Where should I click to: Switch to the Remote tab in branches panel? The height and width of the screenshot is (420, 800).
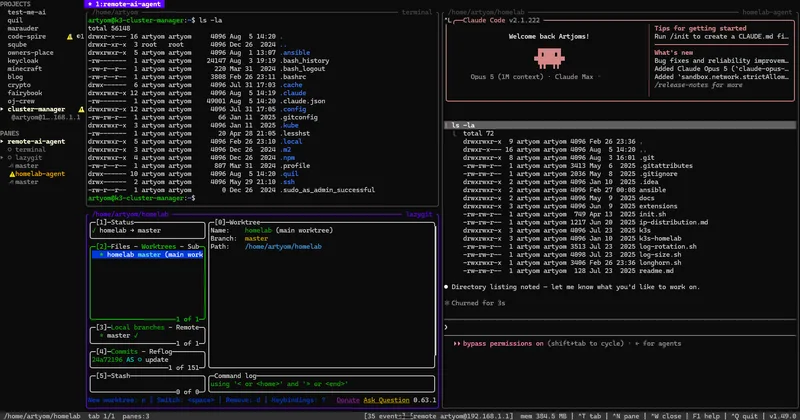[187, 328]
